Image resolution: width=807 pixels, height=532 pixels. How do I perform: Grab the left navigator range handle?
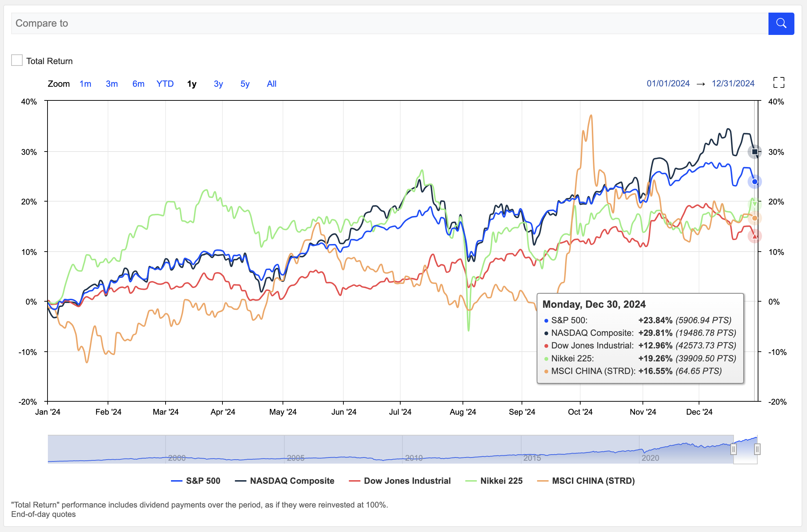(734, 449)
